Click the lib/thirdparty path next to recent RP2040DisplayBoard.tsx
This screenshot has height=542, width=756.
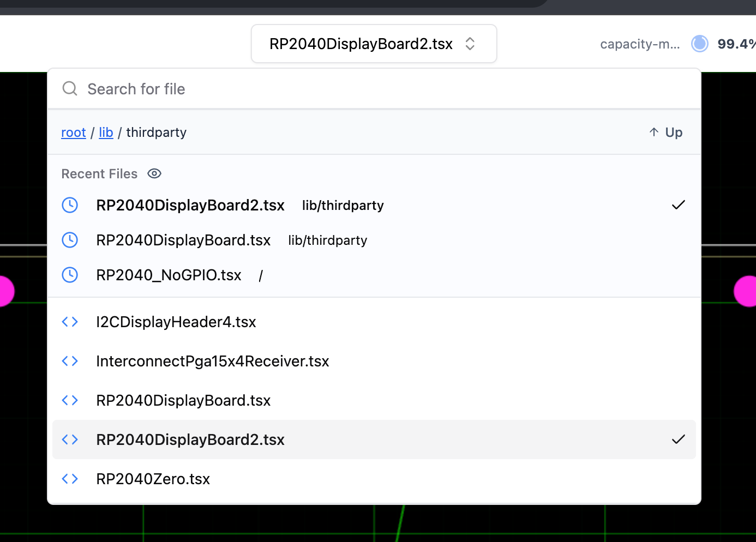[x=328, y=240]
